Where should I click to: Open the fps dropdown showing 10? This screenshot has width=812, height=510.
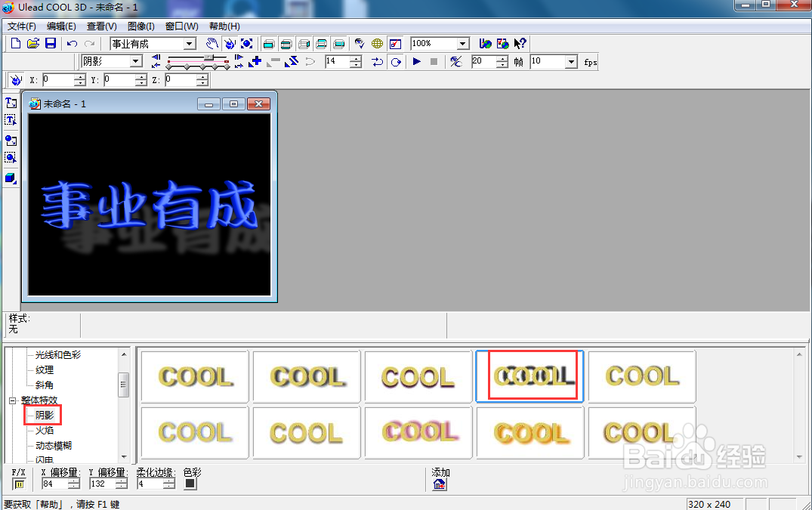(571, 62)
